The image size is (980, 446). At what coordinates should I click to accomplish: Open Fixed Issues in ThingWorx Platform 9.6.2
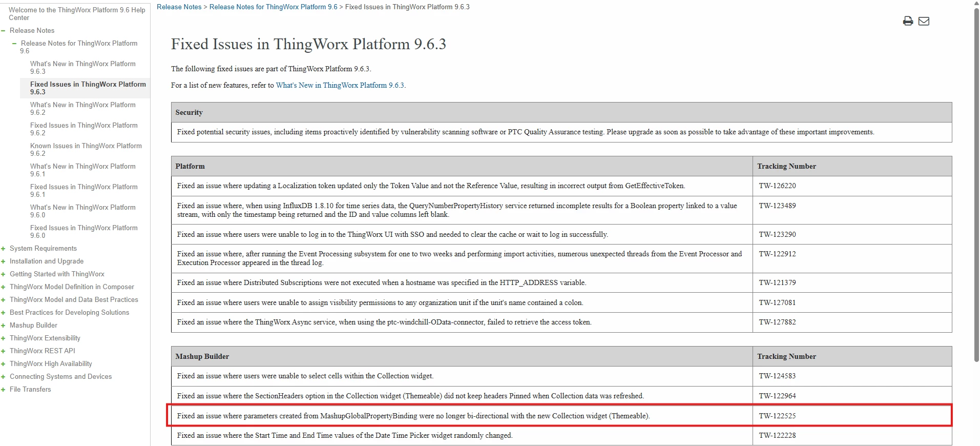(x=84, y=129)
